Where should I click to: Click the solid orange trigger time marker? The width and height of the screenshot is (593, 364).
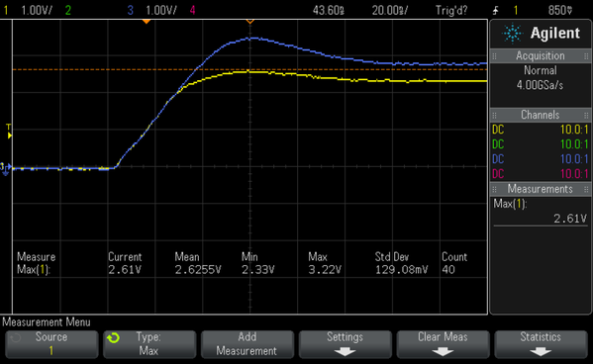click(x=147, y=22)
